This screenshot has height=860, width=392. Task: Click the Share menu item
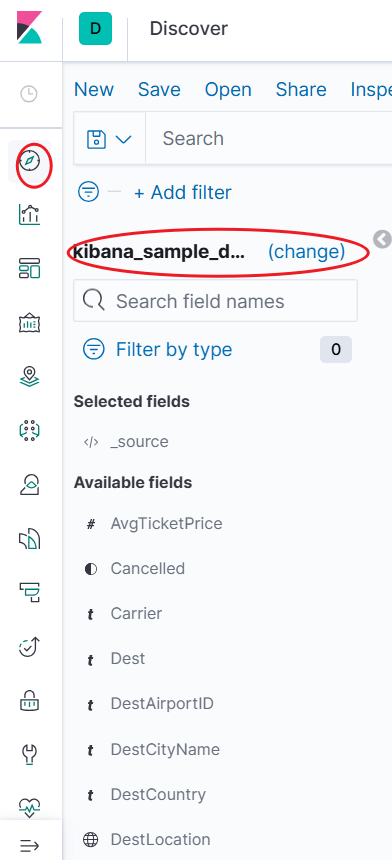301,89
